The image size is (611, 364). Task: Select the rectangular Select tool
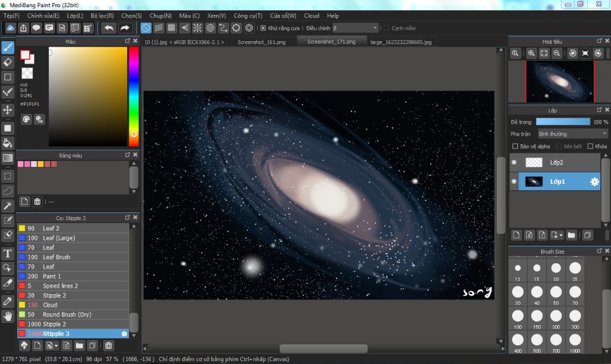(8, 176)
